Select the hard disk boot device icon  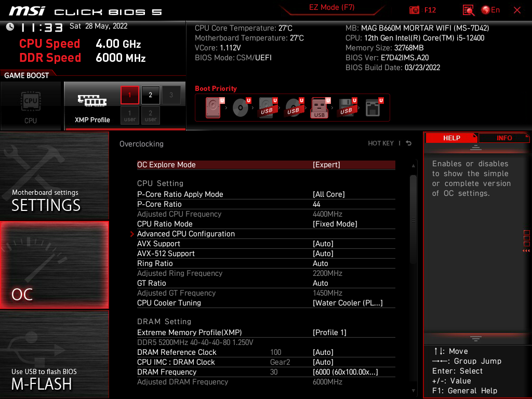click(214, 107)
